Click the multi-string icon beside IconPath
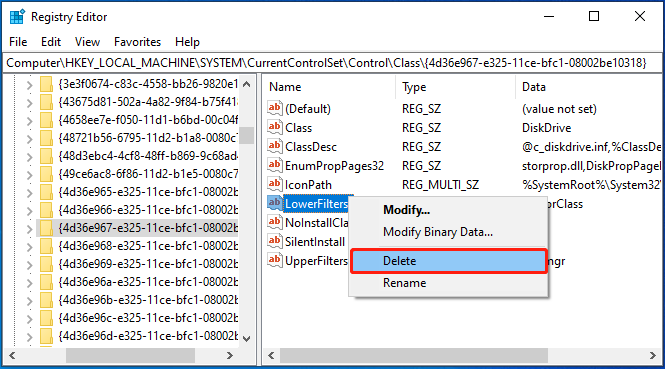This screenshot has width=665, height=369. click(x=275, y=184)
